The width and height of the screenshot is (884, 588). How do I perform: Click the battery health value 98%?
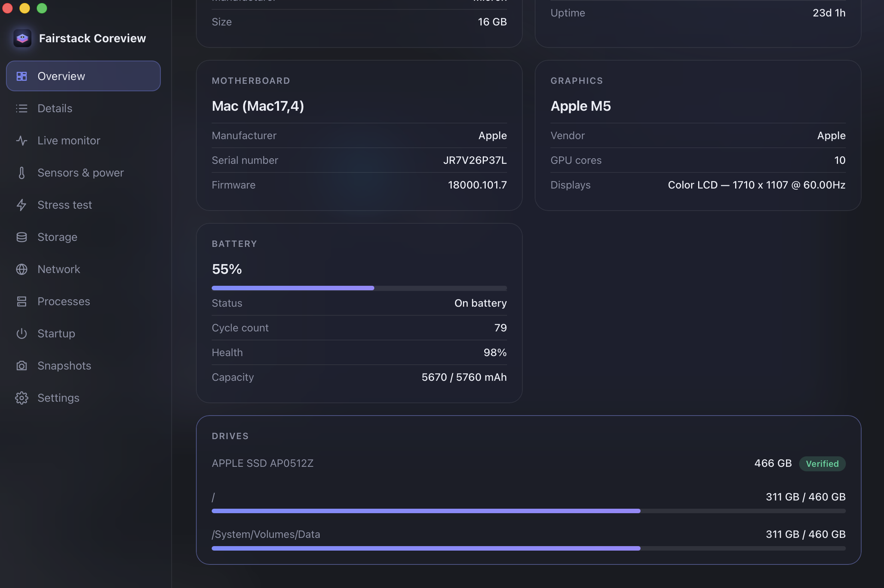pyautogui.click(x=495, y=352)
